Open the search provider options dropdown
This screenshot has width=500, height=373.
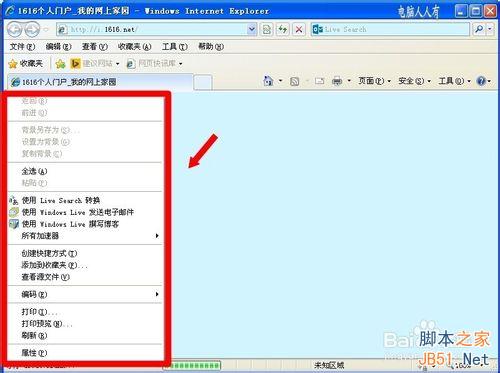pyautogui.click(x=490, y=29)
